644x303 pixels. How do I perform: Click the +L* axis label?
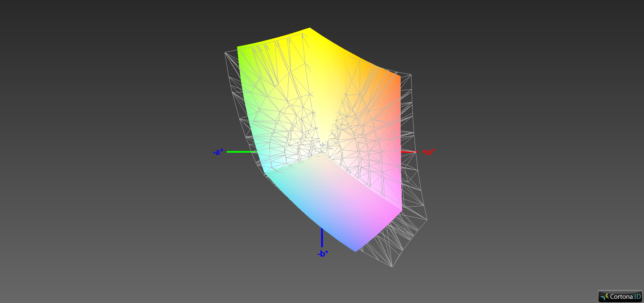coord(329,146)
